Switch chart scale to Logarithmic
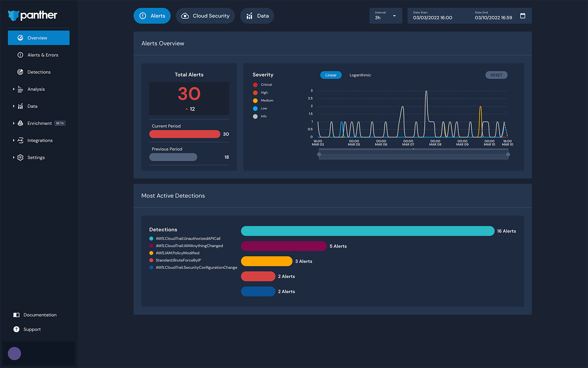 point(360,75)
